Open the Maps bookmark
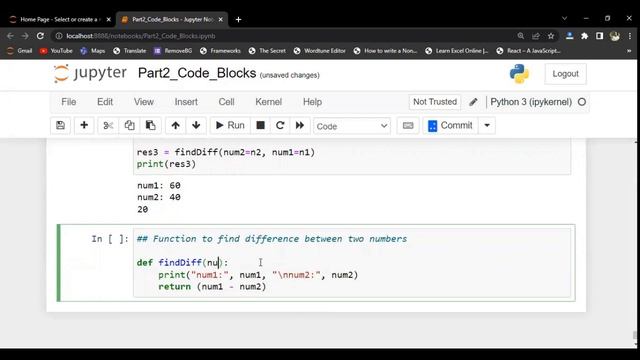 pyautogui.click(x=93, y=51)
